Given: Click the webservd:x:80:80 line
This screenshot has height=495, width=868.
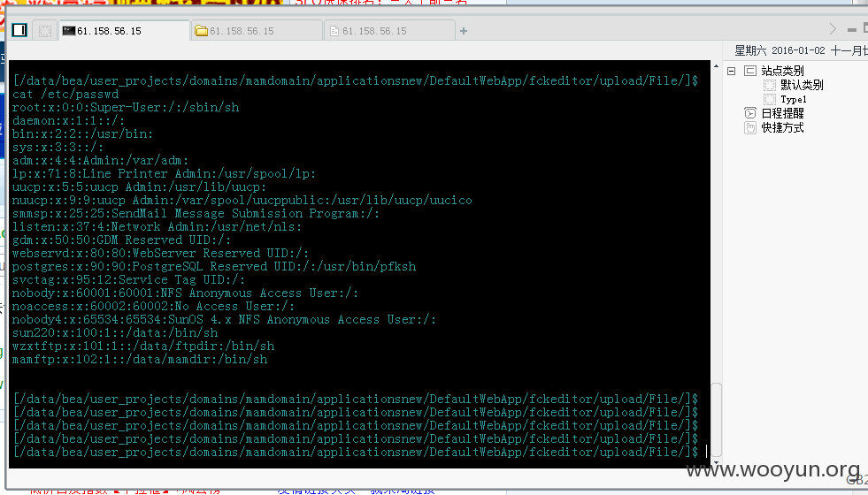Looking at the screenshot, I should click(160, 254).
